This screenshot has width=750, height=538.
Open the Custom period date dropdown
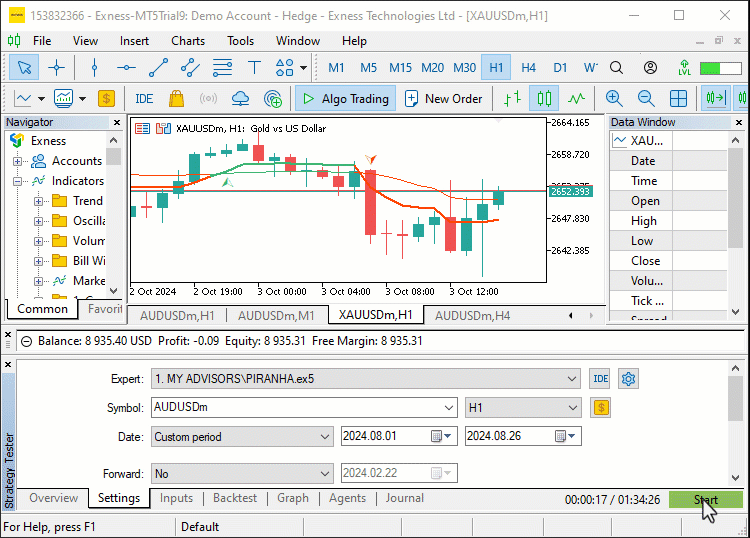[242, 437]
